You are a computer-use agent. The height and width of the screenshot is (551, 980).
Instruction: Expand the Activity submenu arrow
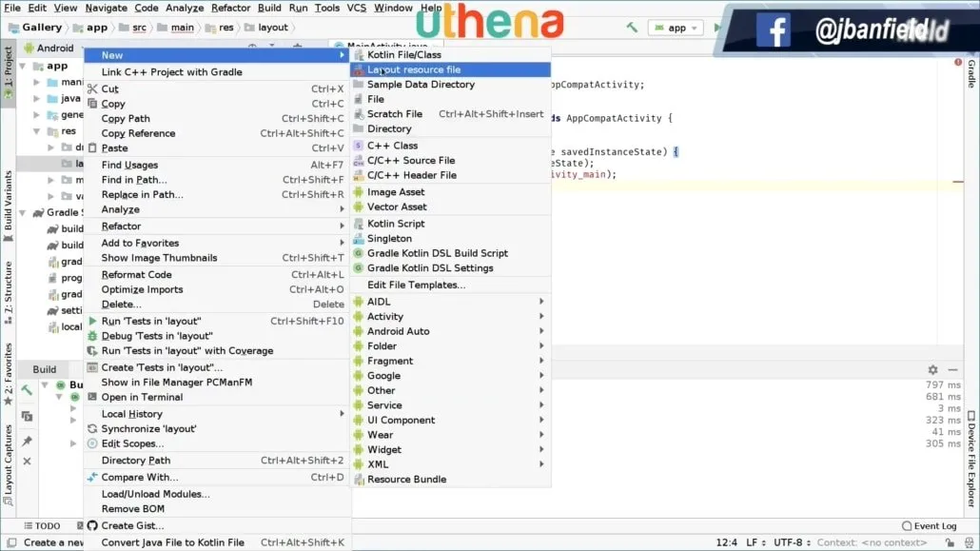pos(541,317)
